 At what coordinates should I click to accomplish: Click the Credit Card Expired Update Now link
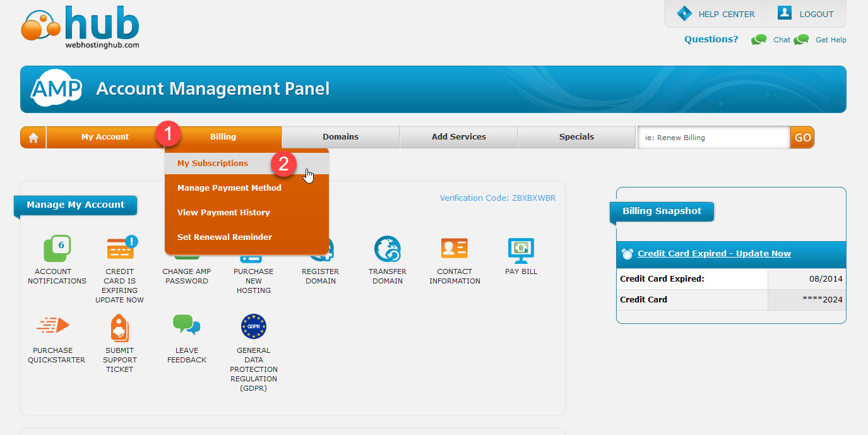tap(714, 254)
